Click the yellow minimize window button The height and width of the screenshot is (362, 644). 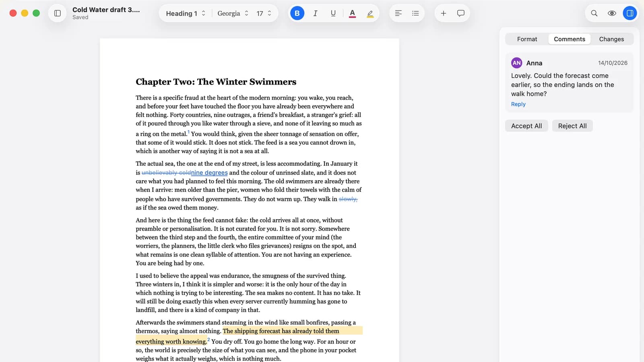25,13
